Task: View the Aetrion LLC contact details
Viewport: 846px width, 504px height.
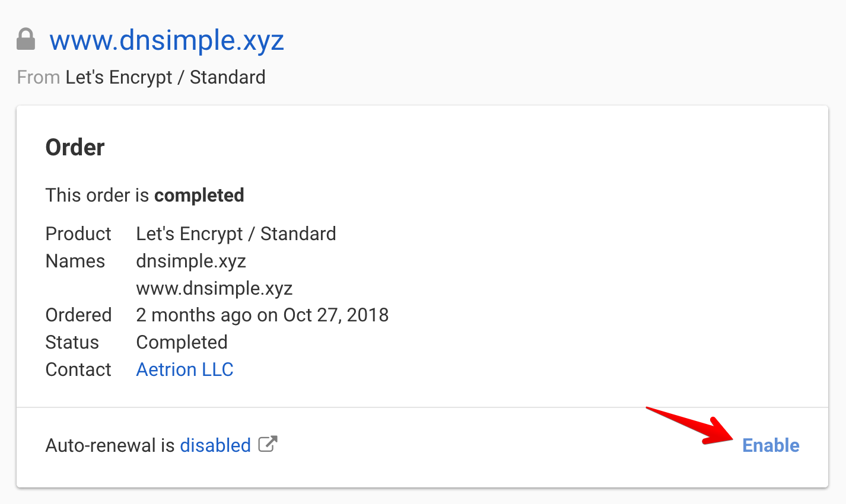Action: tap(185, 369)
